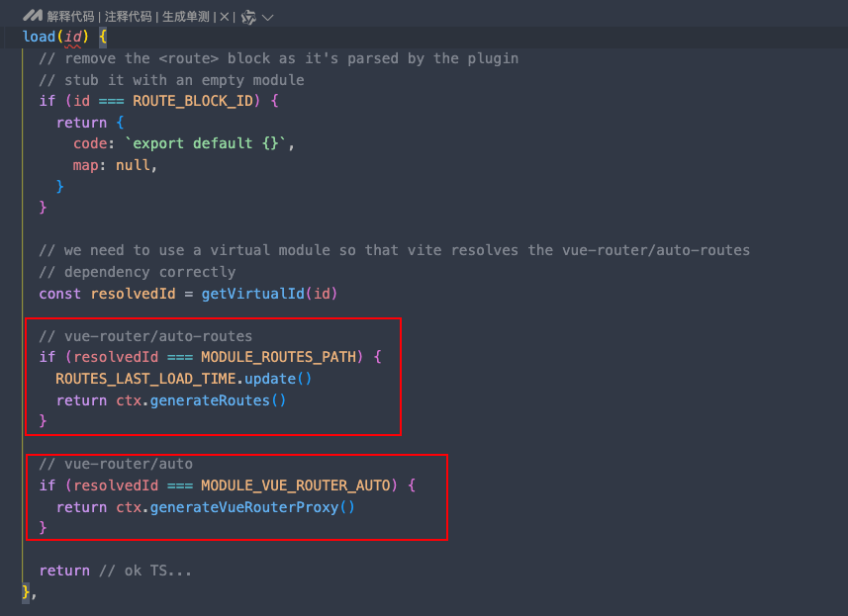Click the 'code' property key

pos(90,143)
